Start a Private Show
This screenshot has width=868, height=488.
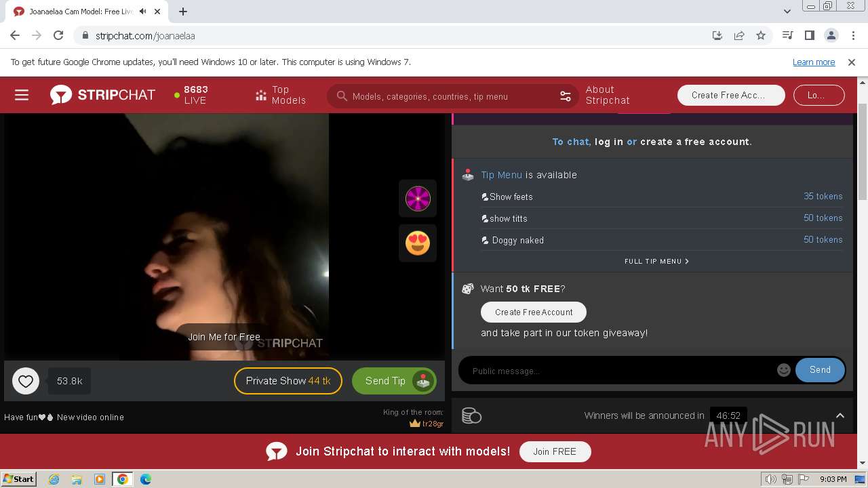point(288,381)
